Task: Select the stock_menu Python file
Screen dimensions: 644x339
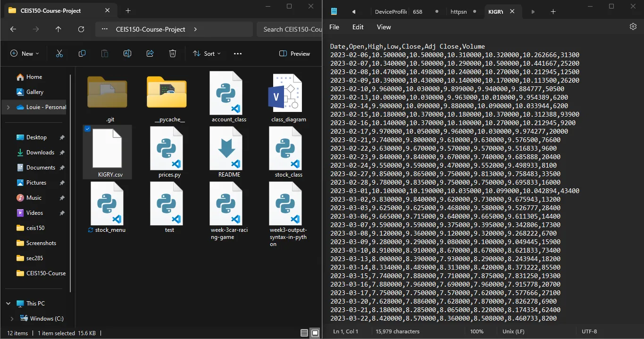Action: [x=107, y=208]
